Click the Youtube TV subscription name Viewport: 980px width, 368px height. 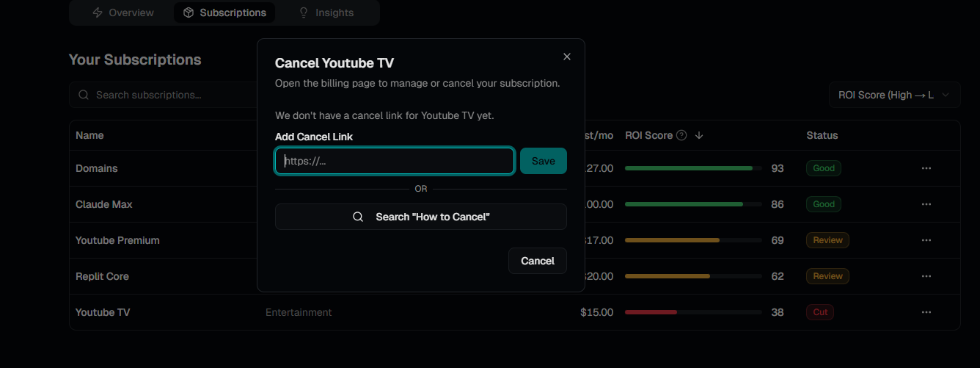tap(103, 312)
